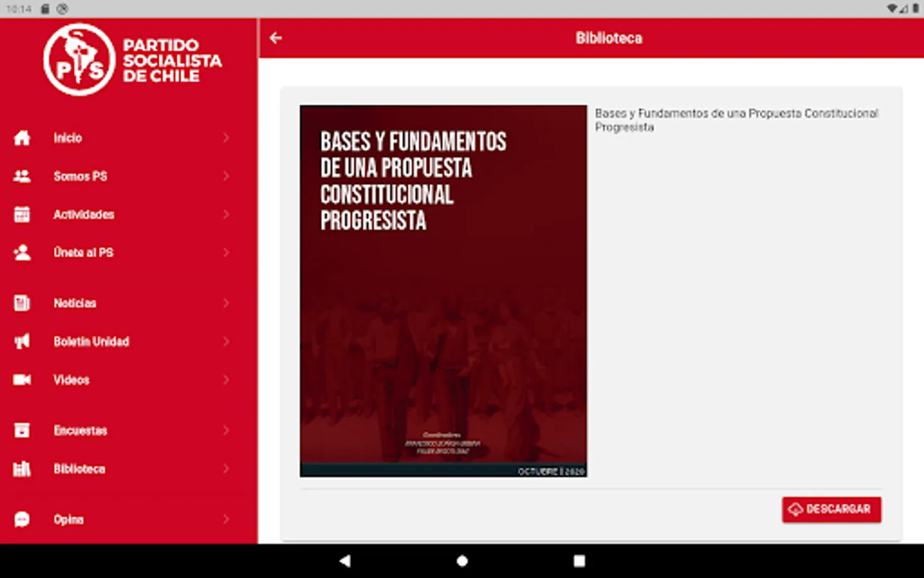Tap the Android recent apps square
924x578 pixels.
click(579, 561)
